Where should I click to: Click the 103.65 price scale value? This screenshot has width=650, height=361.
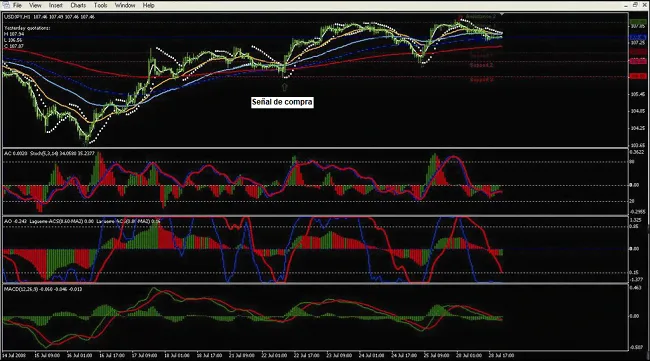click(638, 145)
